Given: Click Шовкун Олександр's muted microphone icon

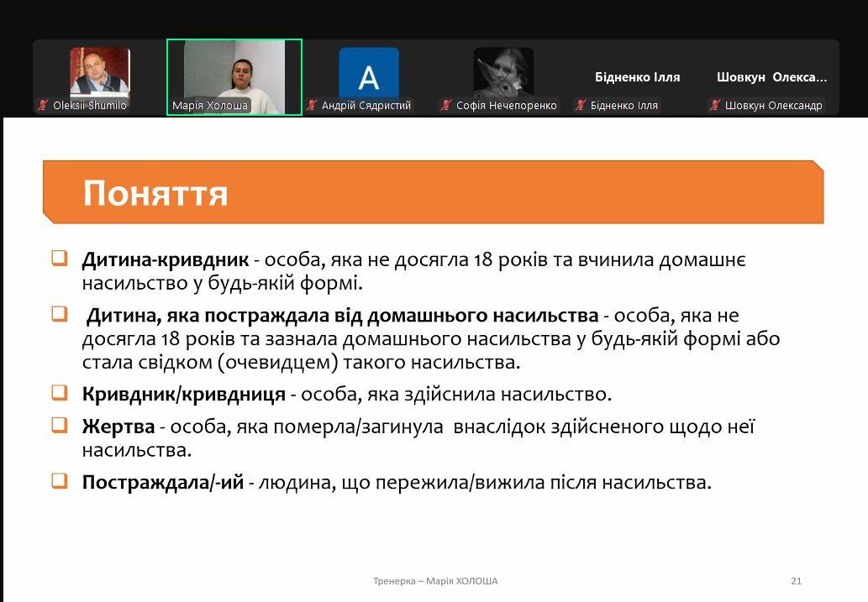Looking at the screenshot, I should pyautogui.click(x=715, y=106).
